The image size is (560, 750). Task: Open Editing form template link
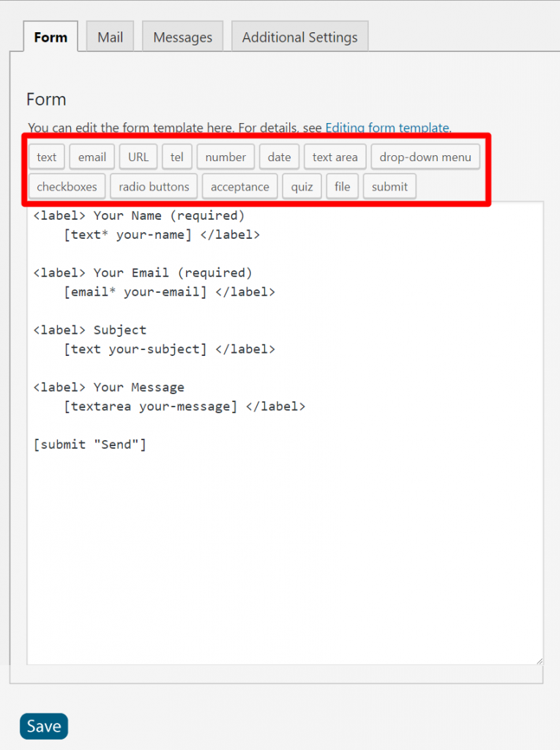coord(387,127)
